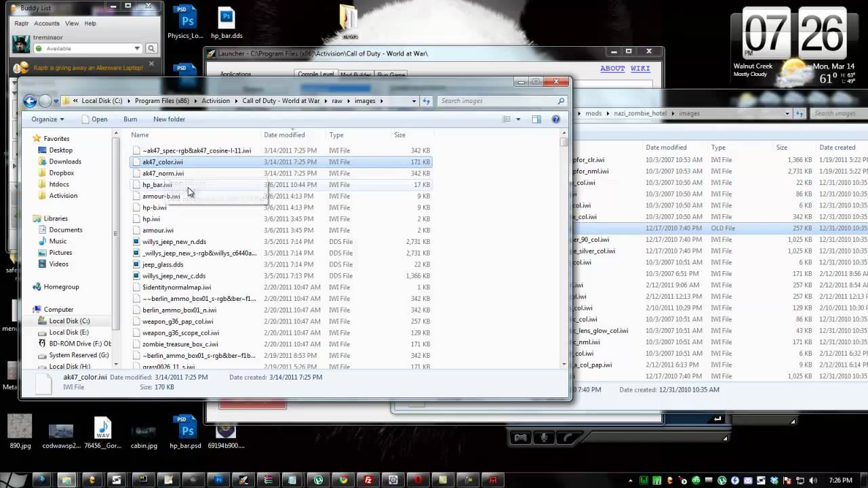Open the View menu in Buddy List
The height and width of the screenshot is (488, 868).
pos(72,23)
